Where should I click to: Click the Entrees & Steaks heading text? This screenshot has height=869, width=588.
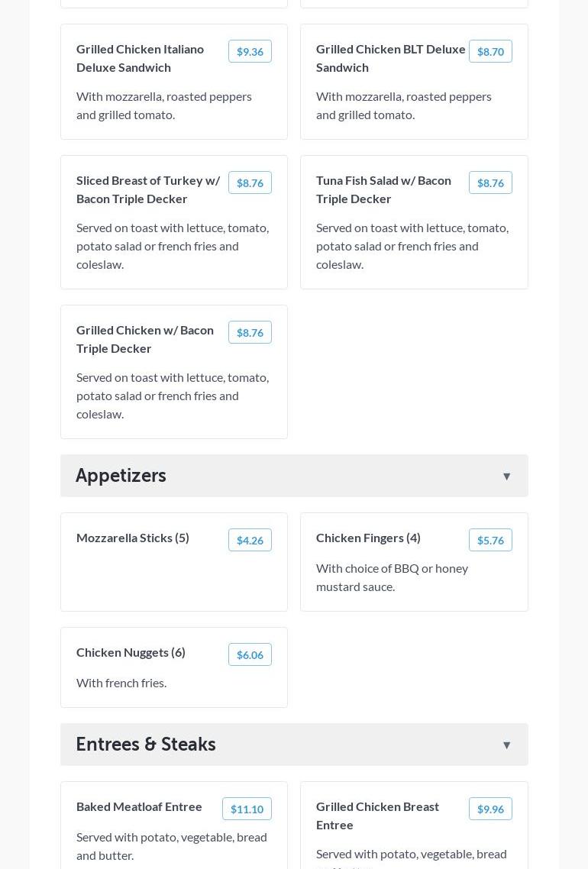[146, 744]
